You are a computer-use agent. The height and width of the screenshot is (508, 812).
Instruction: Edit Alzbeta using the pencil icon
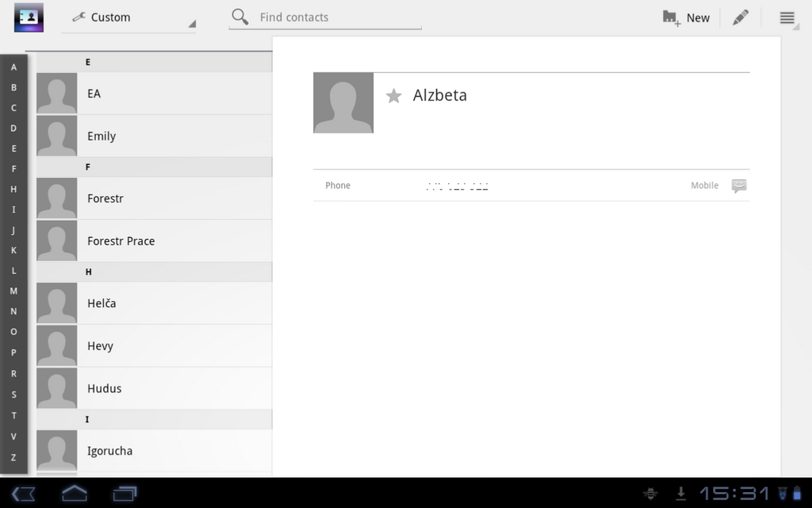(740, 17)
